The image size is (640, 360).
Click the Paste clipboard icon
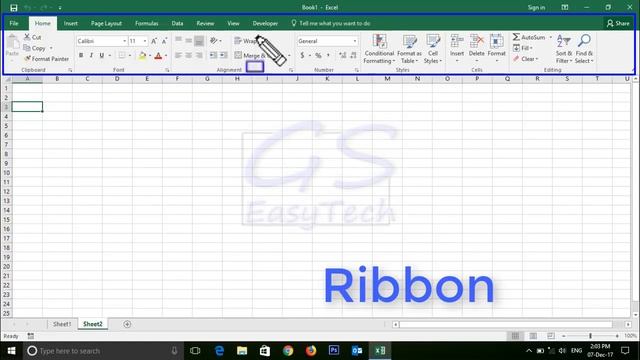[13, 42]
